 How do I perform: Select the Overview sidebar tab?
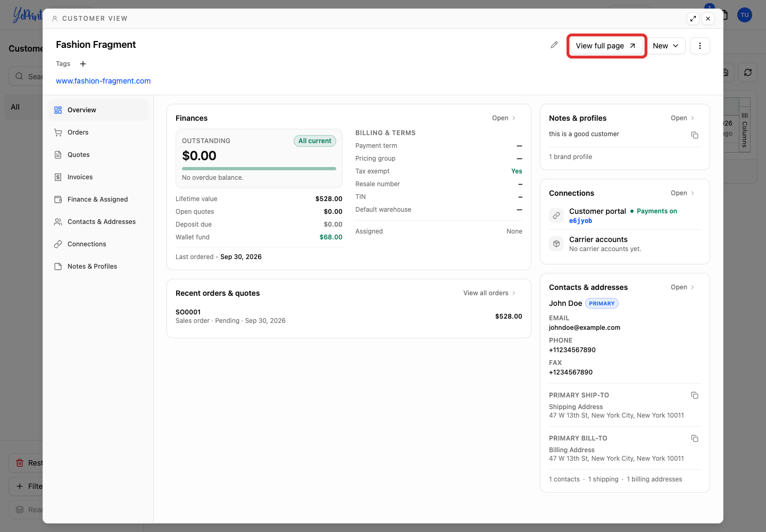pyautogui.click(x=98, y=110)
